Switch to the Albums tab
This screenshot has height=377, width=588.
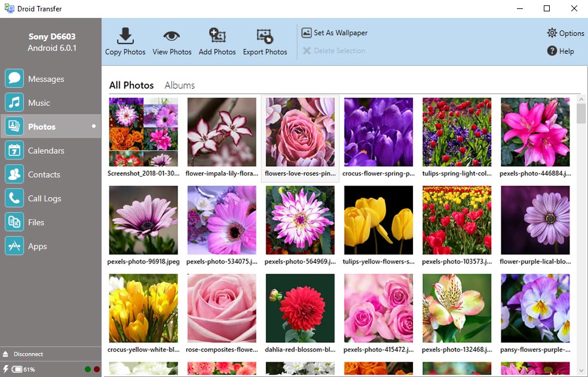pos(179,85)
